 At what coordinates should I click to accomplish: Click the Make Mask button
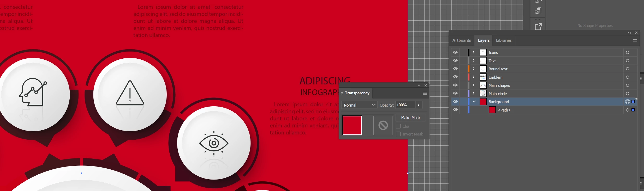(411, 118)
